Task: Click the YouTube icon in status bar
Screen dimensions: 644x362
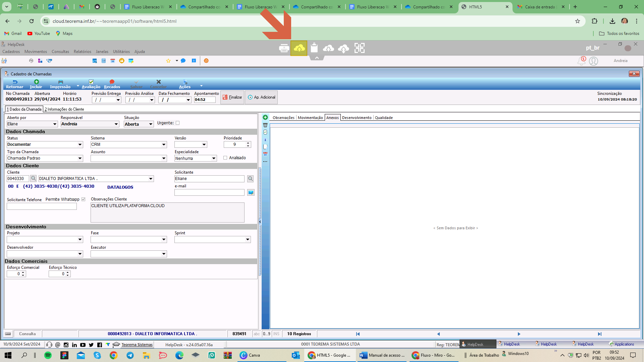Action: point(83,345)
